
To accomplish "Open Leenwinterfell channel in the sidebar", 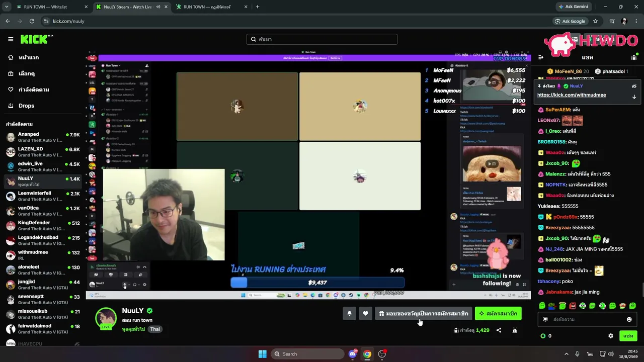I will (43, 196).
